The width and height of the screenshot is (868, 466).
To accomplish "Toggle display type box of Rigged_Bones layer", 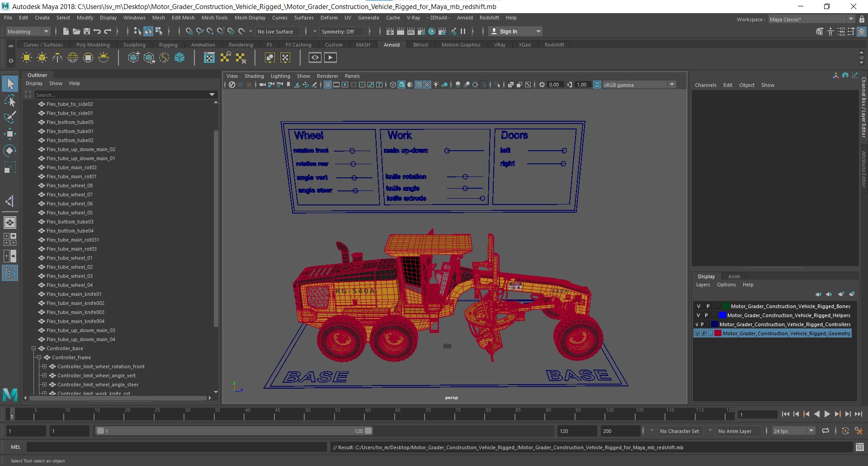I will tap(717, 306).
